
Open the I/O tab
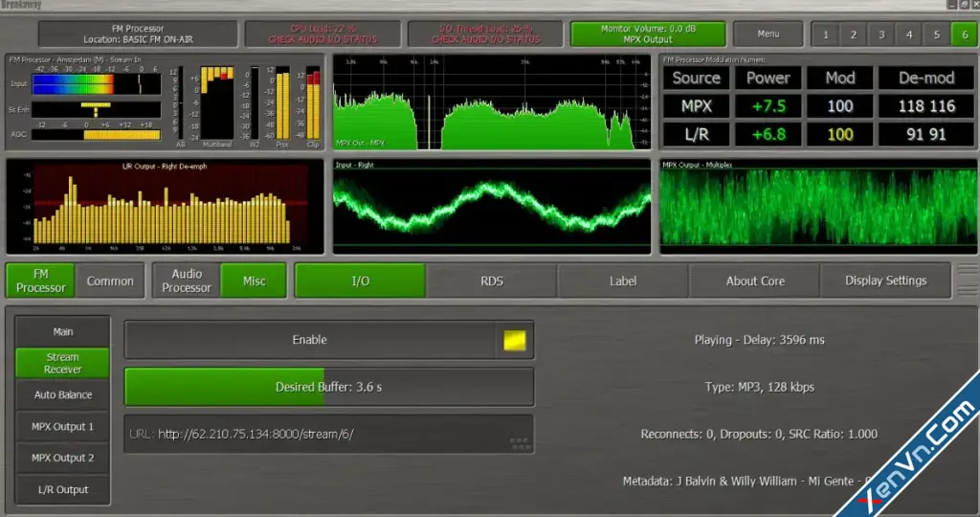coord(361,281)
